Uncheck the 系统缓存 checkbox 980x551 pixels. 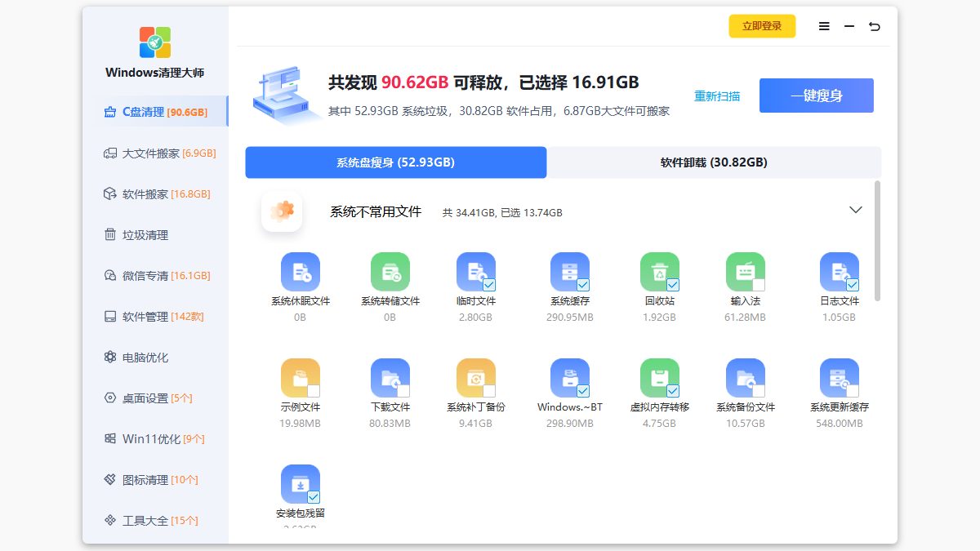point(583,285)
